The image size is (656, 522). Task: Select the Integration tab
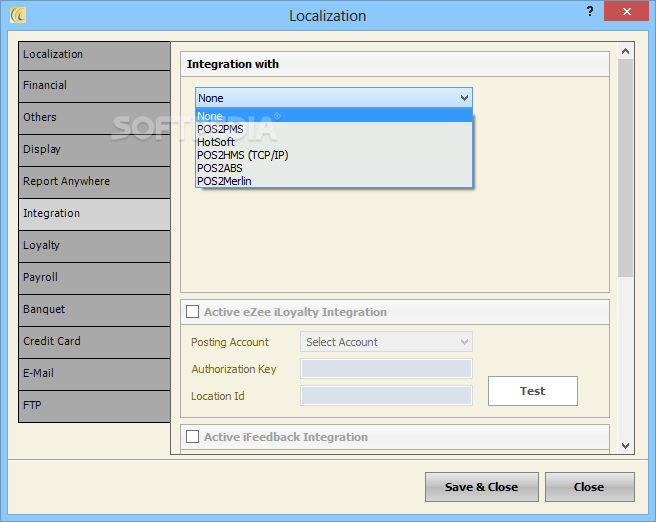[x=95, y=214]
